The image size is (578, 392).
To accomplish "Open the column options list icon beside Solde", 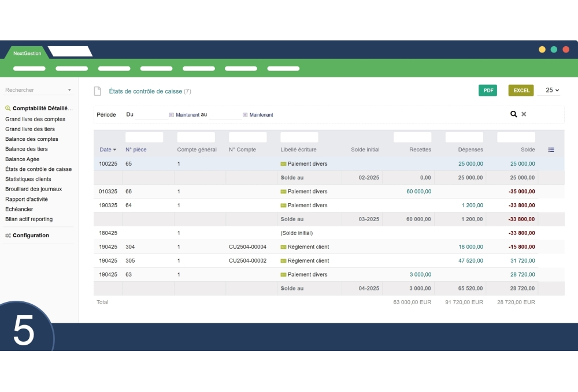I will click(x=551, y=150).
